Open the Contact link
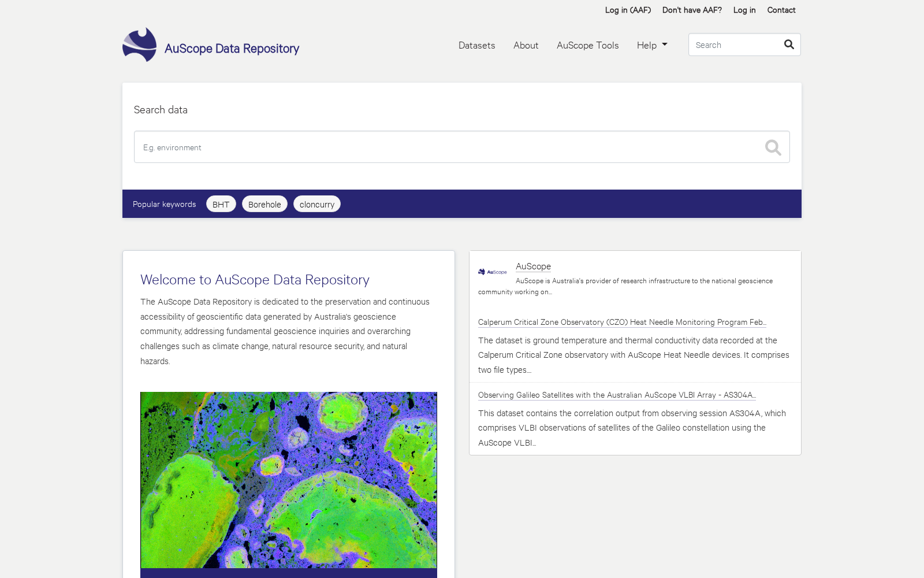 tap(781, 10)
